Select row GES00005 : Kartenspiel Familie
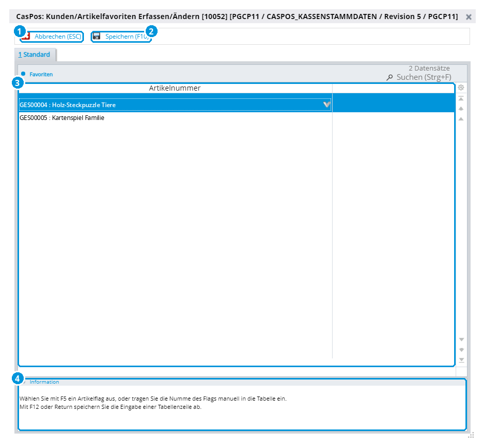 point(175,117)
